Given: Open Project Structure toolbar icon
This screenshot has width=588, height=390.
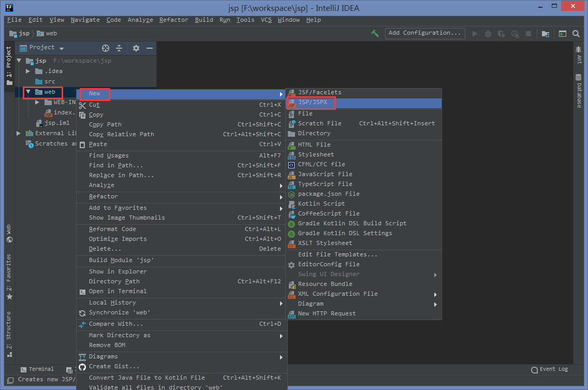Looking at the screenshot, I should (546, 34).
